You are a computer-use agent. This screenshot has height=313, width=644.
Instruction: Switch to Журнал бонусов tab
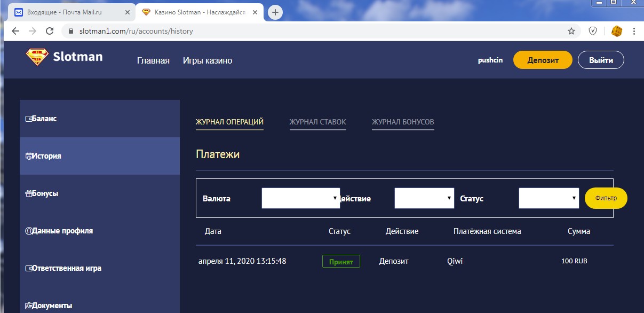pos(403,122)
